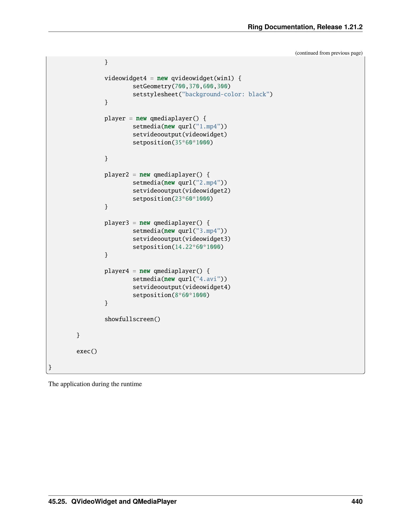411x532 pixels.
Task: Click the exec() call
Action: [x=87, y=352]
